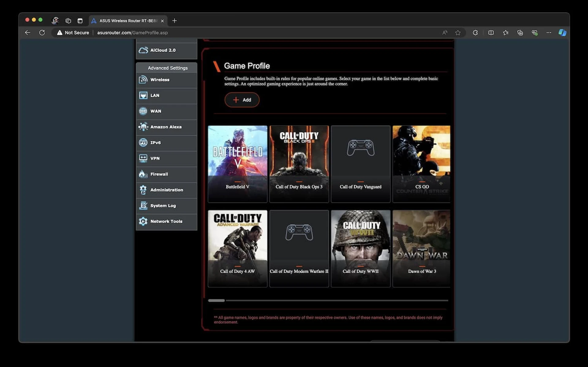The width and height of the screenshot is (588, 367).
Task: Open Browser essentials heart icon
Action: pos(535,32)
